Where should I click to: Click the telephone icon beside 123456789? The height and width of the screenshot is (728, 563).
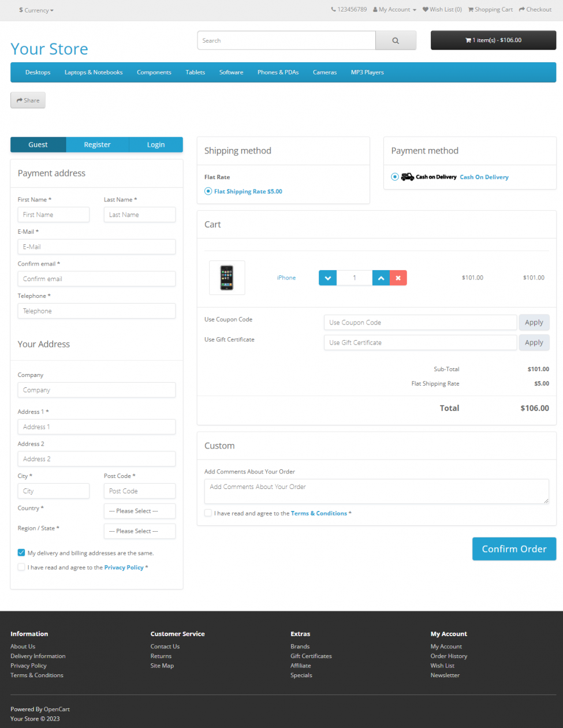click(333, 9)
